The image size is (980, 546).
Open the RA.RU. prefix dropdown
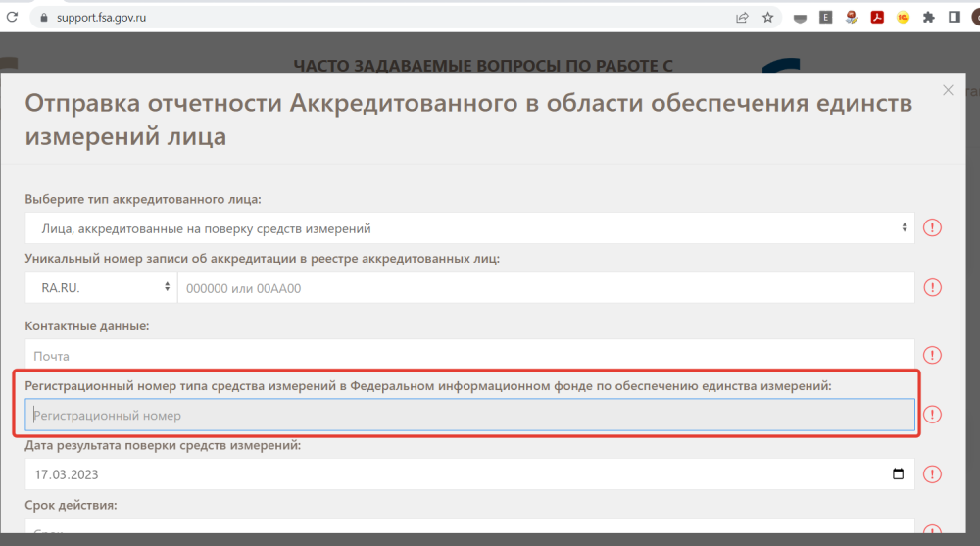[x=100, y=287]
